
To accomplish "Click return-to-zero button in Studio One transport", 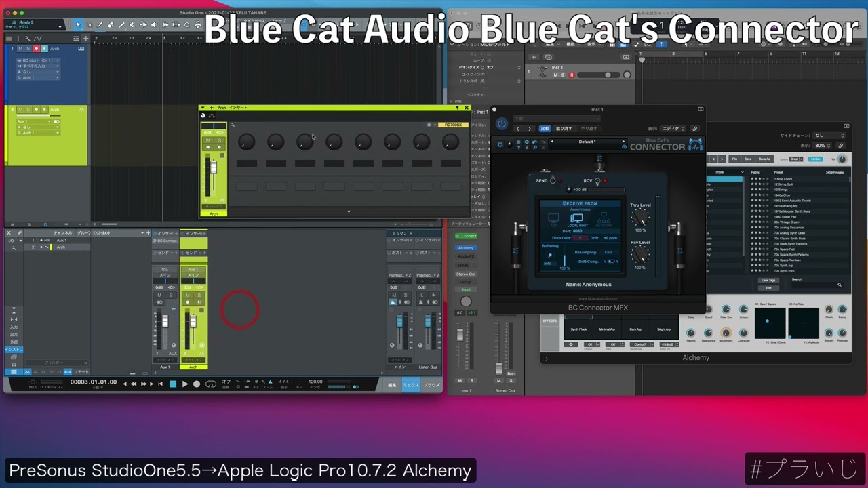I will click(x=161, y=384).
